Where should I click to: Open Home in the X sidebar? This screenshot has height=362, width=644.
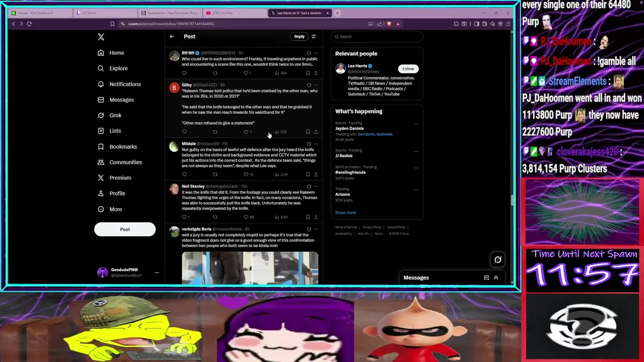click(x=111, y=53)
